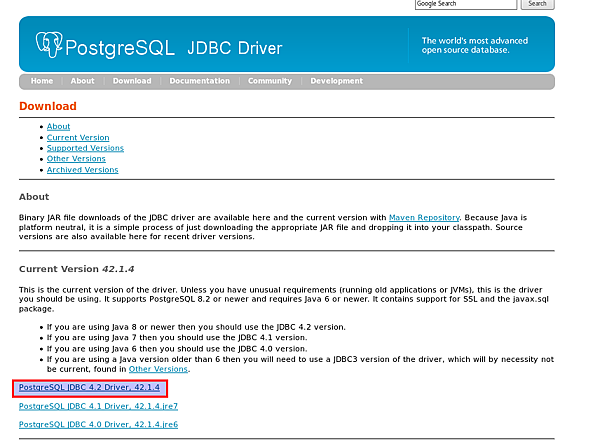Click the Java 6 JDBC 4.0 bullet text
600x444 pixels.
pyautogui.click(x=177, y=349)
